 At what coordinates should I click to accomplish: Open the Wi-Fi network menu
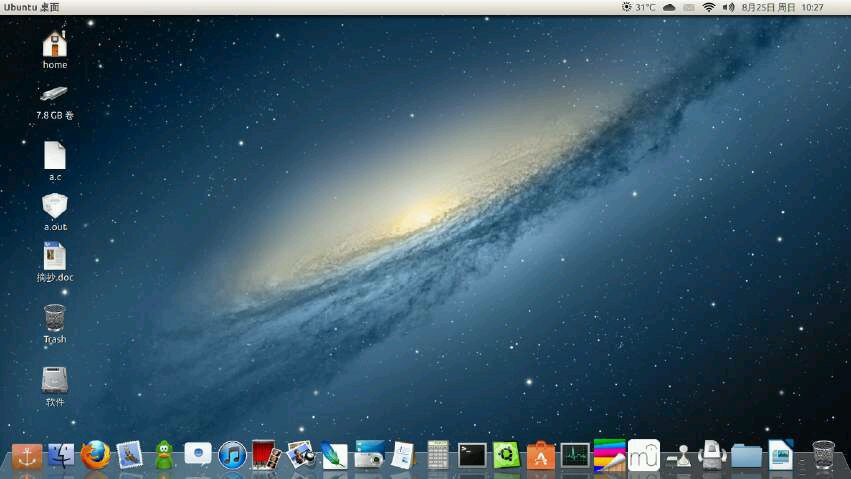(708, 7)
